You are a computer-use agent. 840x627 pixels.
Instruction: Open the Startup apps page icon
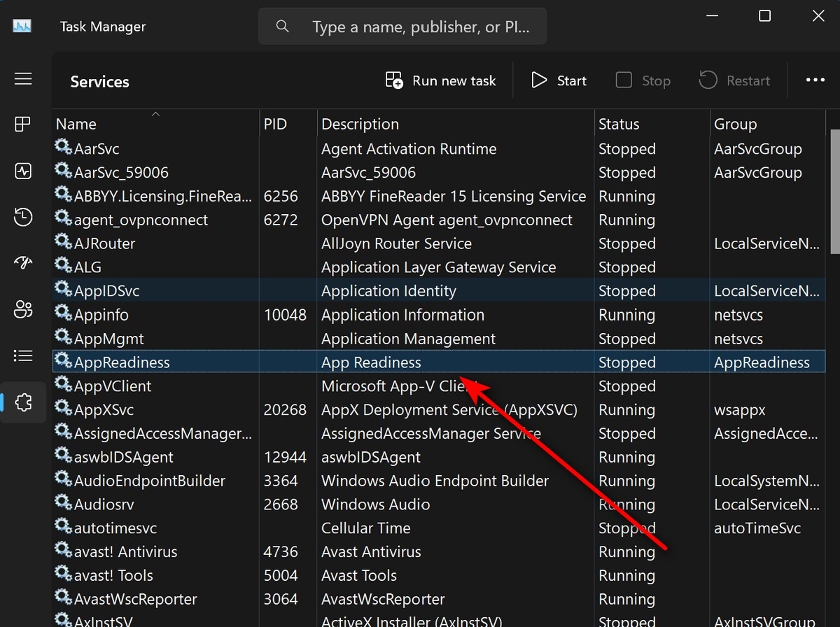[23, 263]
